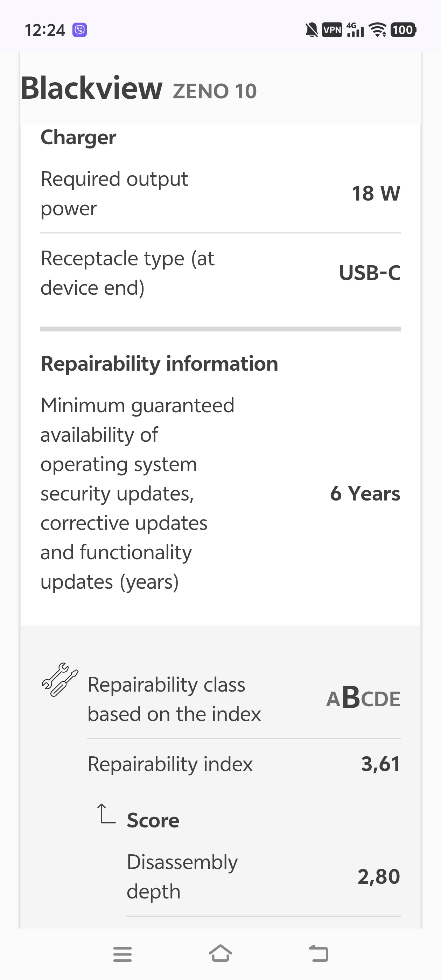Collapse the Score breakdown arrow

coord(106,814)
